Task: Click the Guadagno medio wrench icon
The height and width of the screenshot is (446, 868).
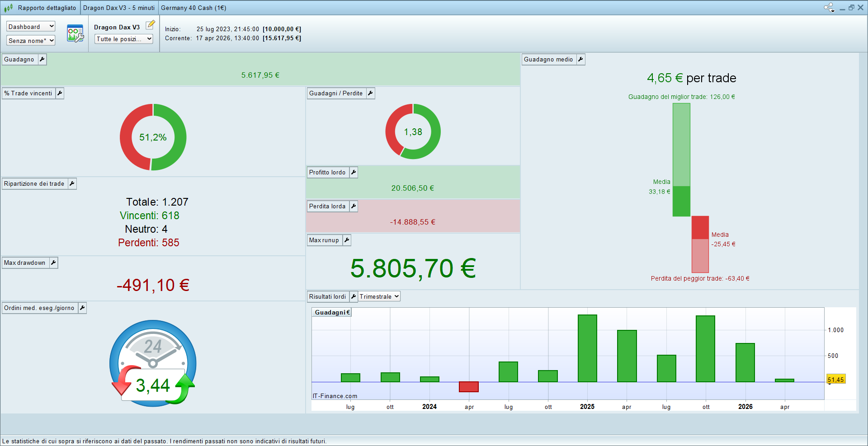Action: click(580, 59)
